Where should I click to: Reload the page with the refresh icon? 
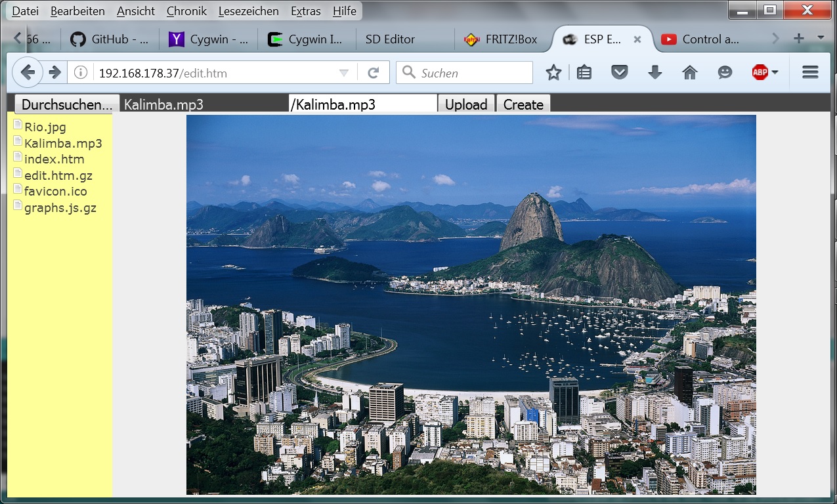374,72
